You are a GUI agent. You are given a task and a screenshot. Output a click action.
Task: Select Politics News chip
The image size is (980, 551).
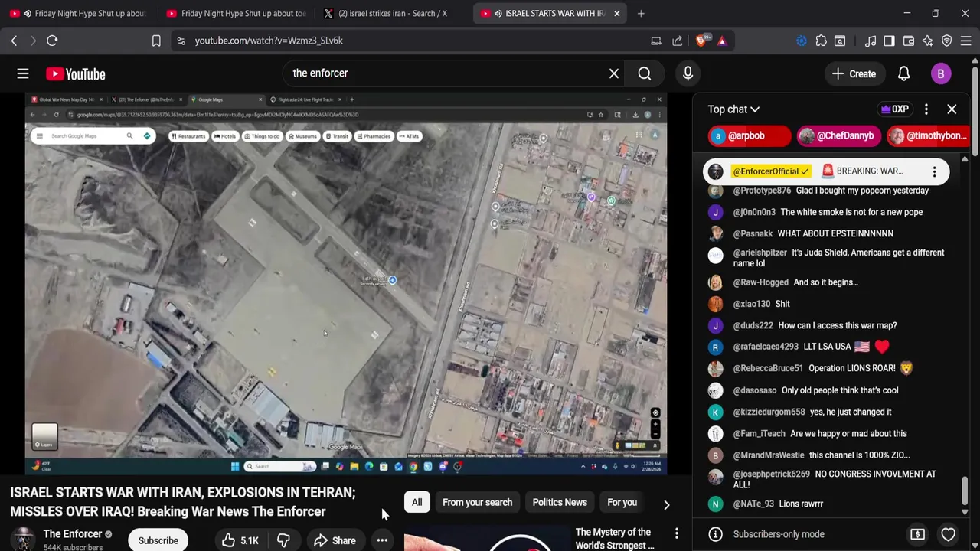point(560,502)
